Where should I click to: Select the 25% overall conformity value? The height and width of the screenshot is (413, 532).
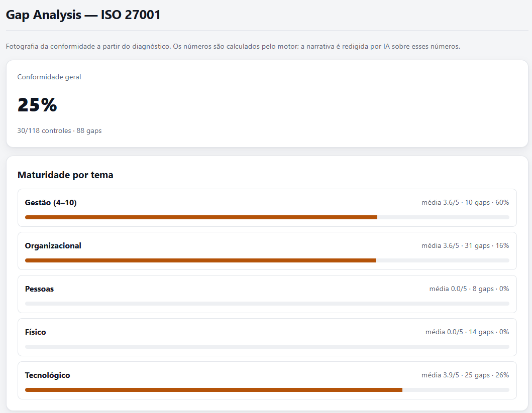pyautogui.click(x=37, y=105)
